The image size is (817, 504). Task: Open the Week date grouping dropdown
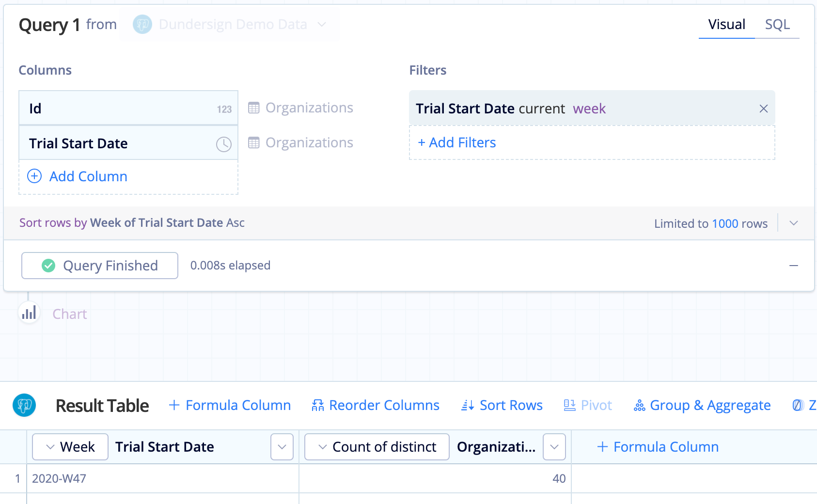tap(70, 447)
